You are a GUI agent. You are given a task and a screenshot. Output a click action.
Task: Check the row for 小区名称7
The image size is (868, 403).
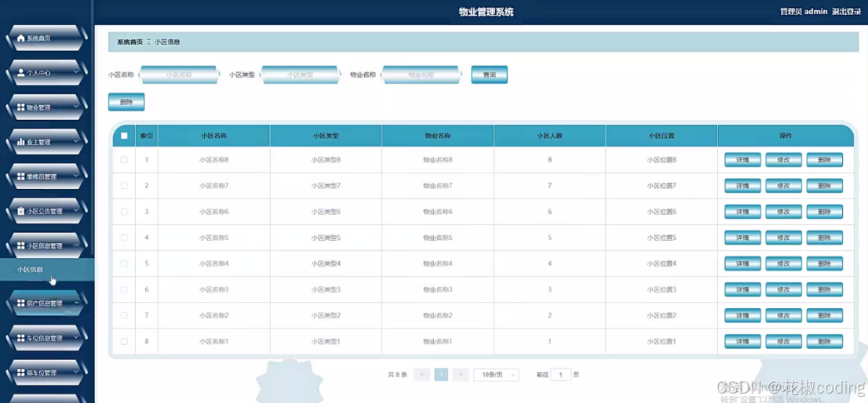(124, 186)
